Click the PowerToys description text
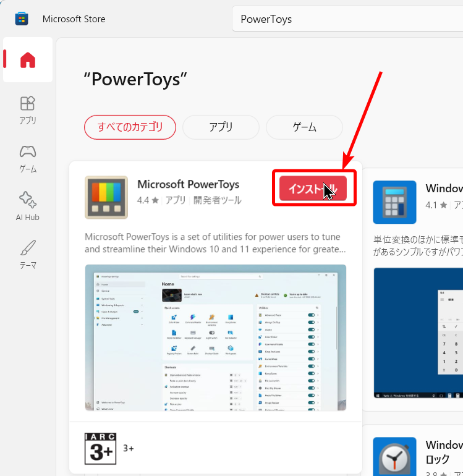The height and width of the screenshot is (476, 463). click(215, 243)
